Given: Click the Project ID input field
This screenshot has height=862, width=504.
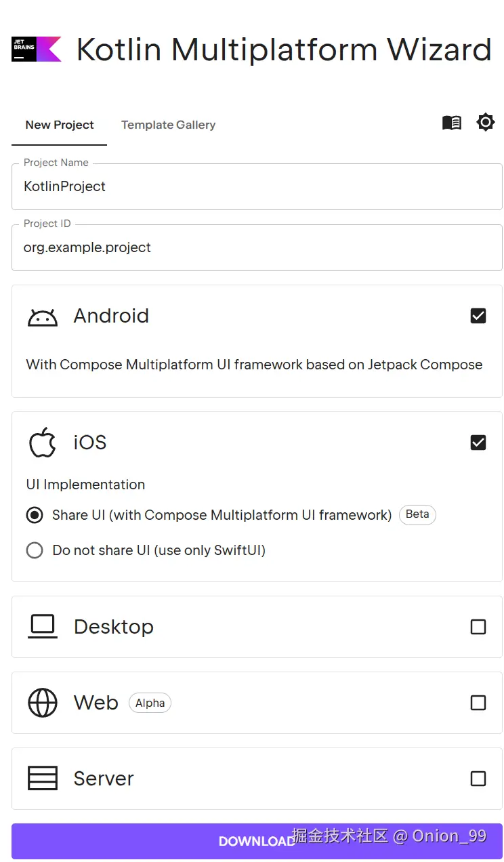Looking at the screenshot, I should click(257, 248).
